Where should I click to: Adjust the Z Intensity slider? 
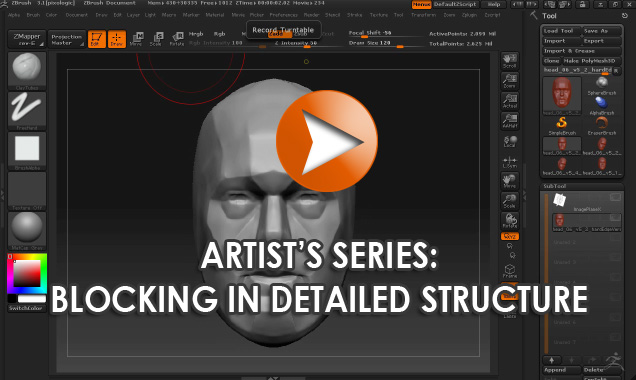(x=308, y=44)
